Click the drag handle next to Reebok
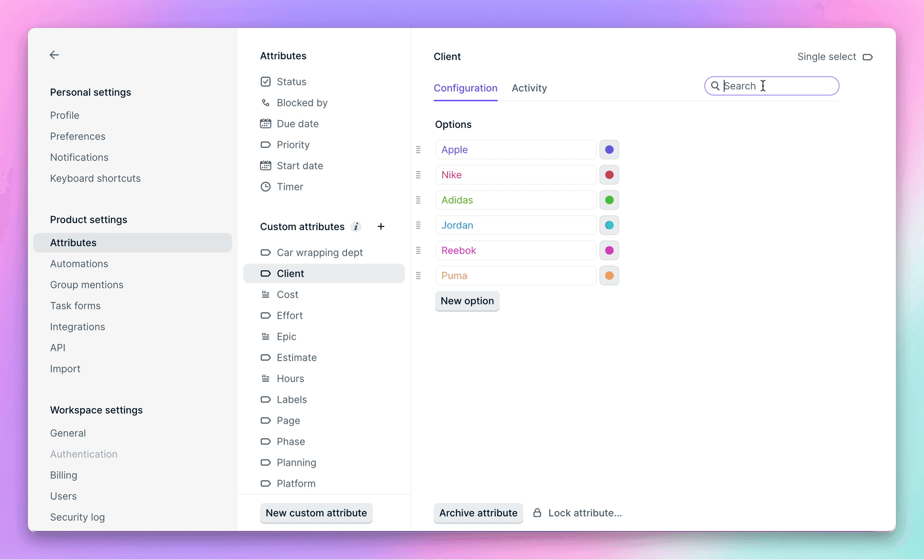924x560 pixels. click(418, 251)
